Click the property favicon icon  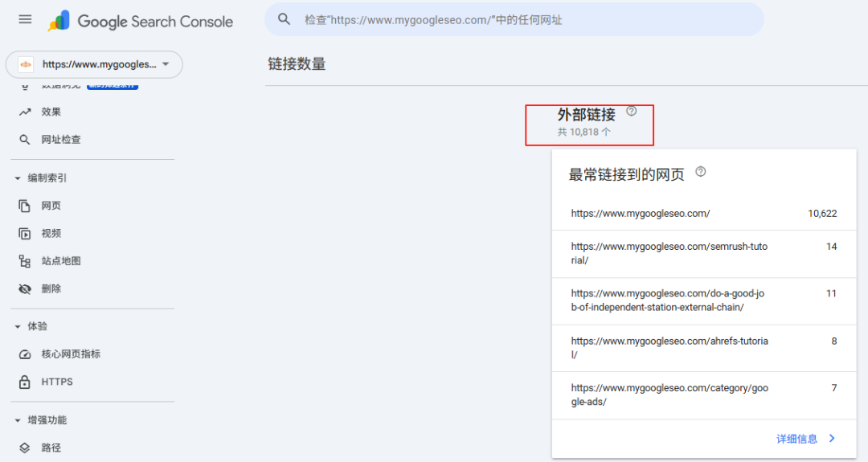(26, 64)
